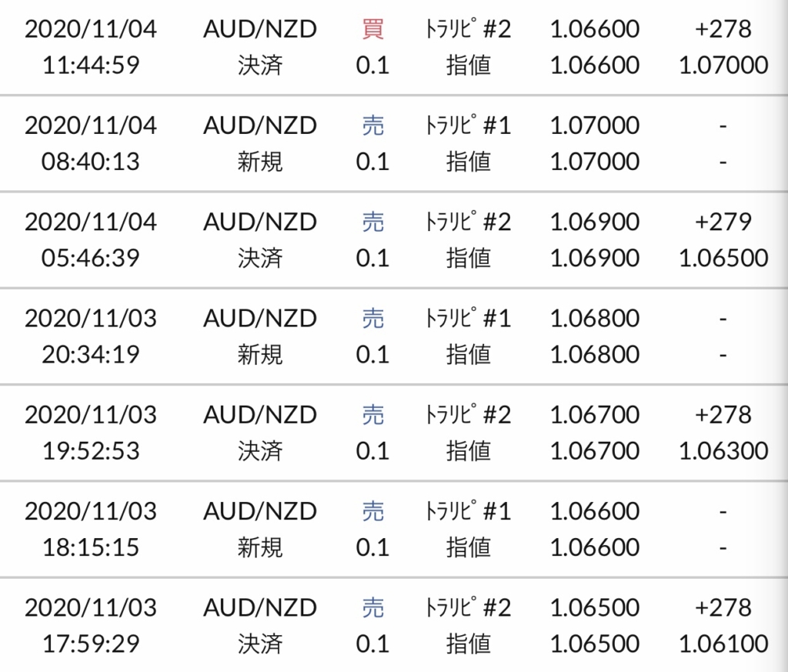The image size is (788, 672).
Task: Open the トラリピ #1 order at 1.07000
Action: pyautogui.click(x=468, y=125)
